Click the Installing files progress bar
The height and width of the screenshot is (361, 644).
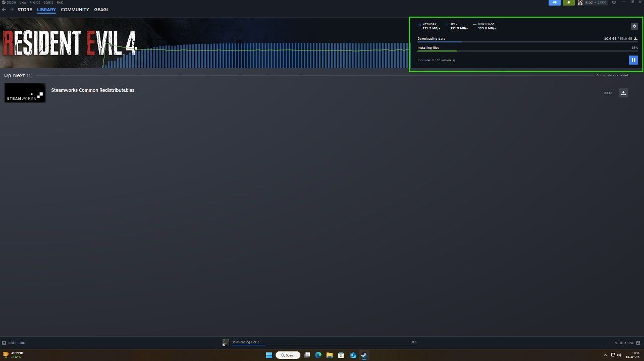(527, 51)
